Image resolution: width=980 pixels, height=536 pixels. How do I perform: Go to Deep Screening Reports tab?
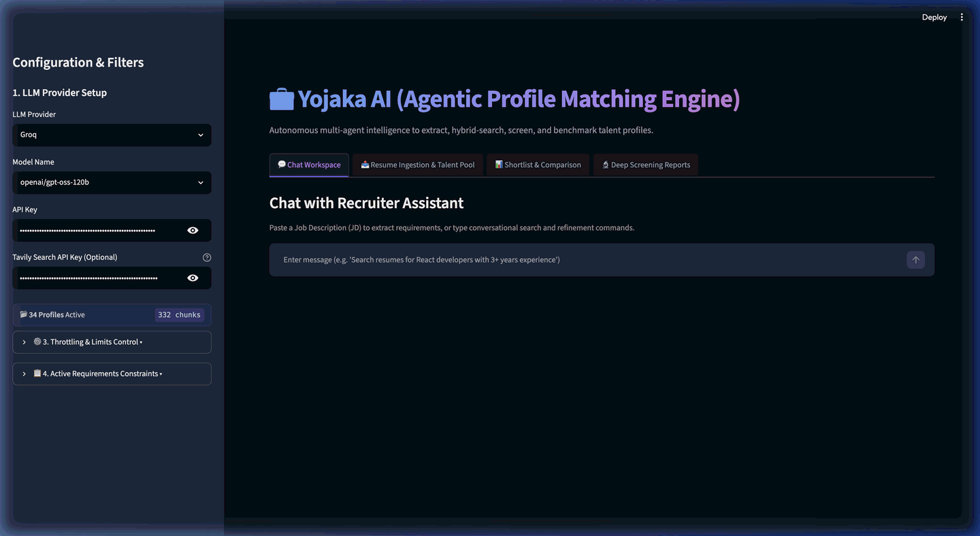tap(646, 165)
